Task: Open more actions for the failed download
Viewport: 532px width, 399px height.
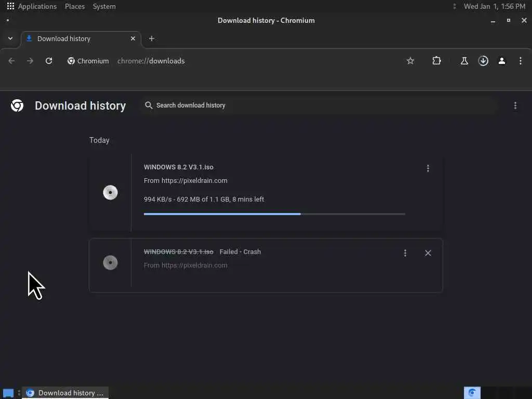Action: pyautogui.click(x=405, y=253)
